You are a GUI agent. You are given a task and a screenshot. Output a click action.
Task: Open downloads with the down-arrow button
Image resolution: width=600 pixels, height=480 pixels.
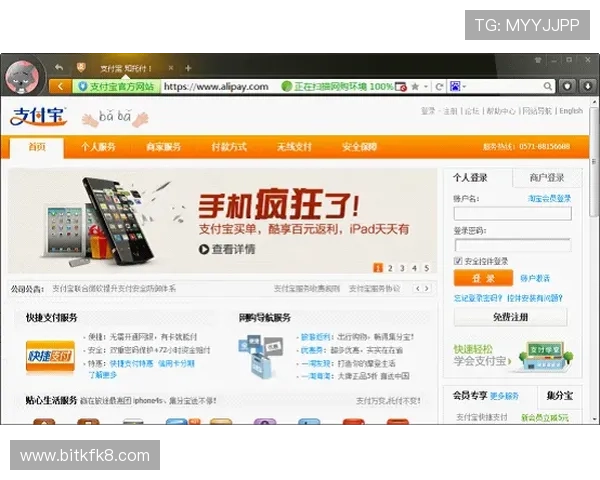[x=587, y=86]
